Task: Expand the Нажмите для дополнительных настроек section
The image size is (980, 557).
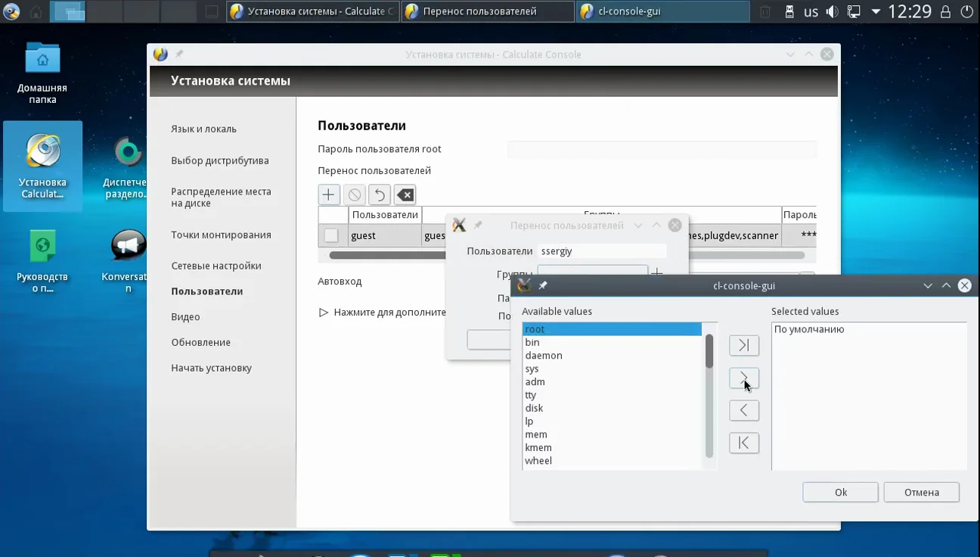Action: coord(324,312)
